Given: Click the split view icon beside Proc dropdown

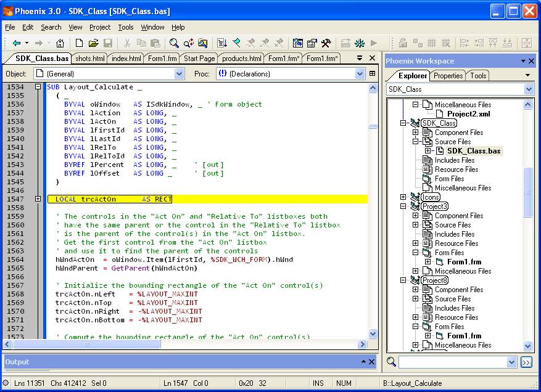Looking at the screenshot, I should (372, 73).
